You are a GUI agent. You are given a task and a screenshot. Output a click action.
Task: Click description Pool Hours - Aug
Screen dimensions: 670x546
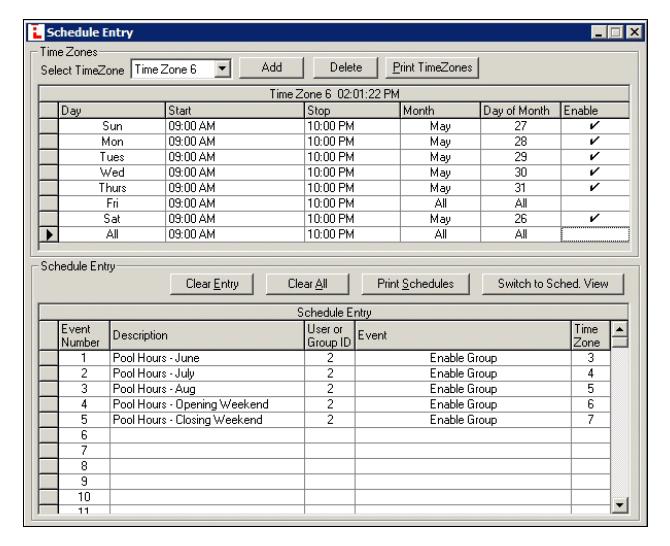(207, 388)
